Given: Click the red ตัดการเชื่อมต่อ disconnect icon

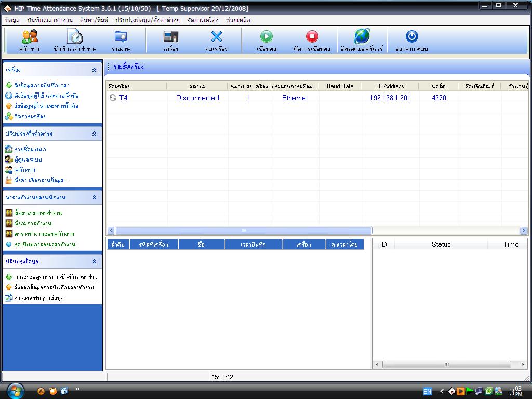Looking at the screenshot, I should pyautogui.click(x=312, y=36).
